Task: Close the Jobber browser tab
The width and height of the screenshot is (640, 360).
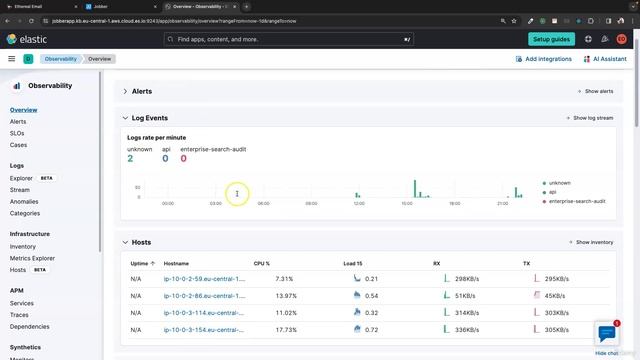Action: coord(155,7)
